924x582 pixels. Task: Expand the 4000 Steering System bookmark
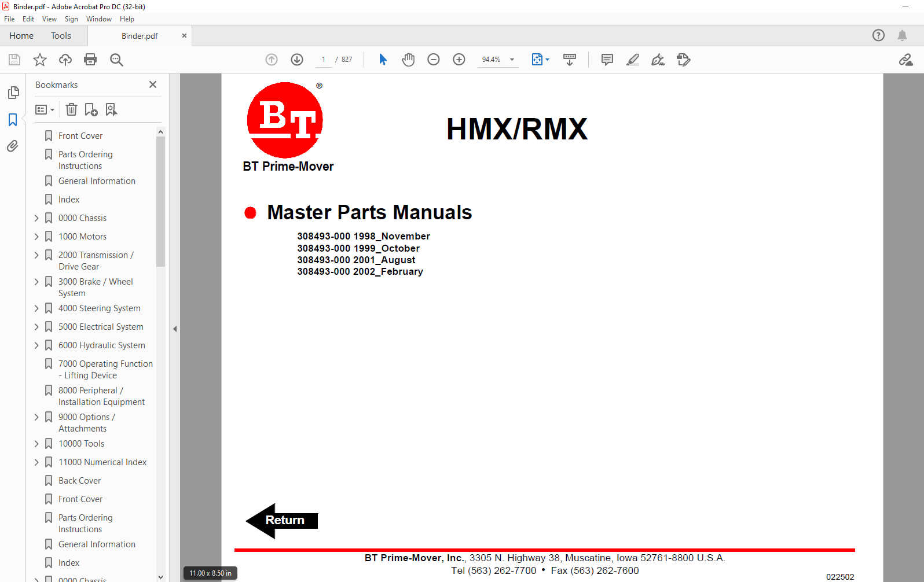[36, 308]
